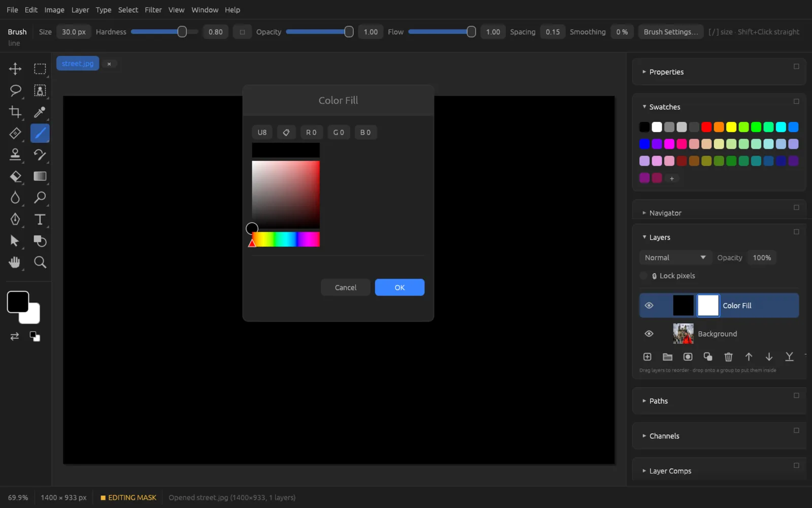This screenshot has height=508, width=812.
Task: Create a new layer group folder
Action: pyautogui.click(x=667, y=357)
